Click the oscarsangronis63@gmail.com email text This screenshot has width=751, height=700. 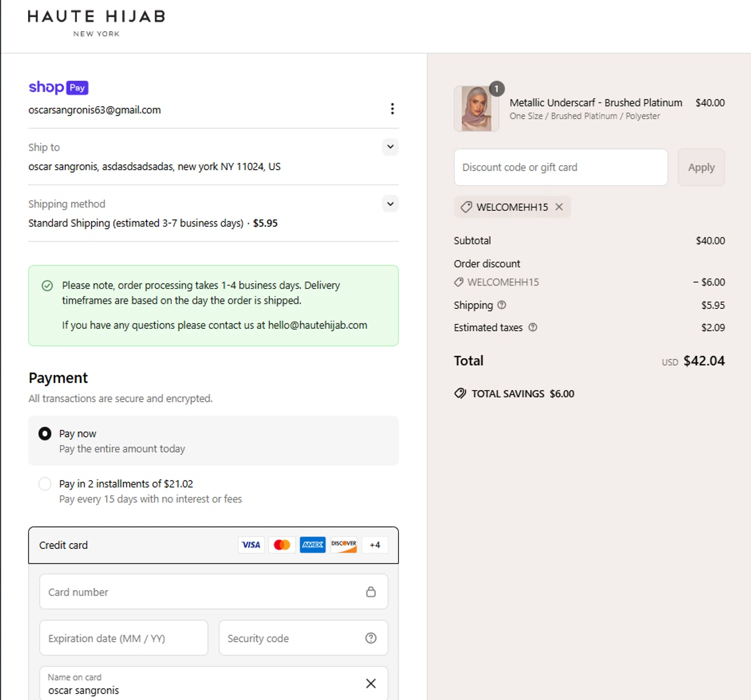click(x=95, y=110)
